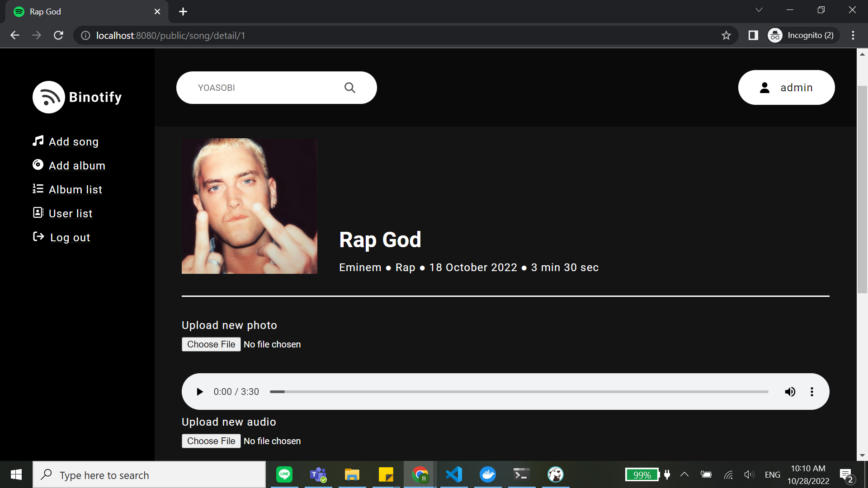Open Add album from sidebar
This screenshot has height=488, width=868.
(77, 166)
